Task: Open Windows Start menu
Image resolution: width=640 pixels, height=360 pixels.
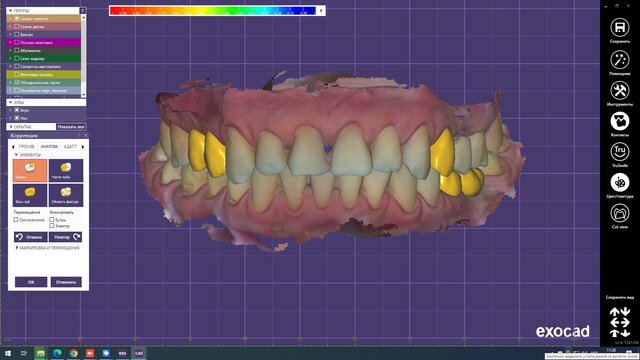Action: (8, 353)
